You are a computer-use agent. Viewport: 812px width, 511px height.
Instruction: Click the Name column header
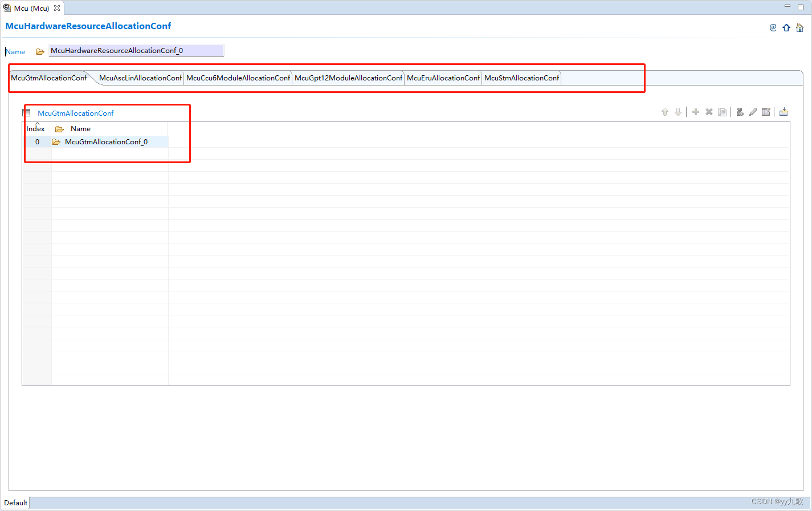109,129
